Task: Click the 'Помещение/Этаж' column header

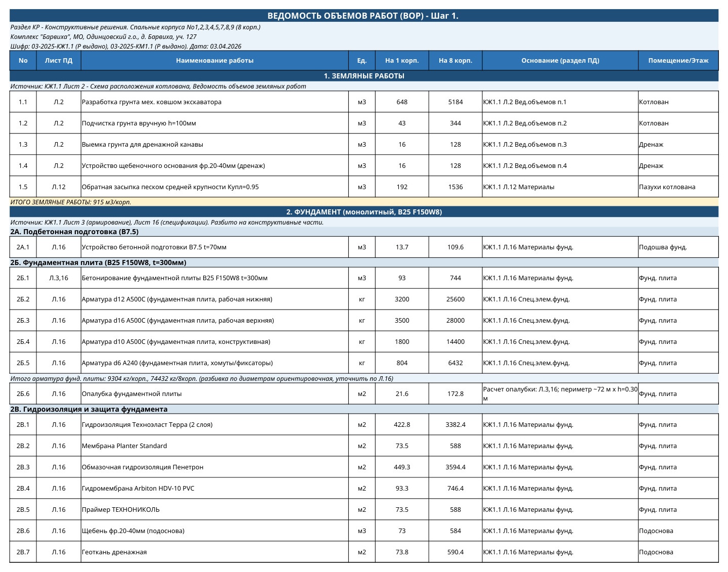Action: (678, 60)
